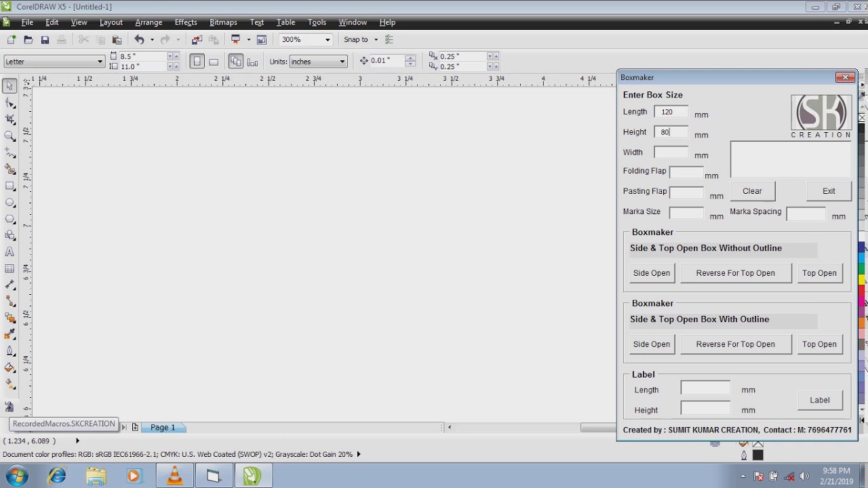
Task: Select the Polygon tool
Action: pyautogui.click(x=9, y=219)
